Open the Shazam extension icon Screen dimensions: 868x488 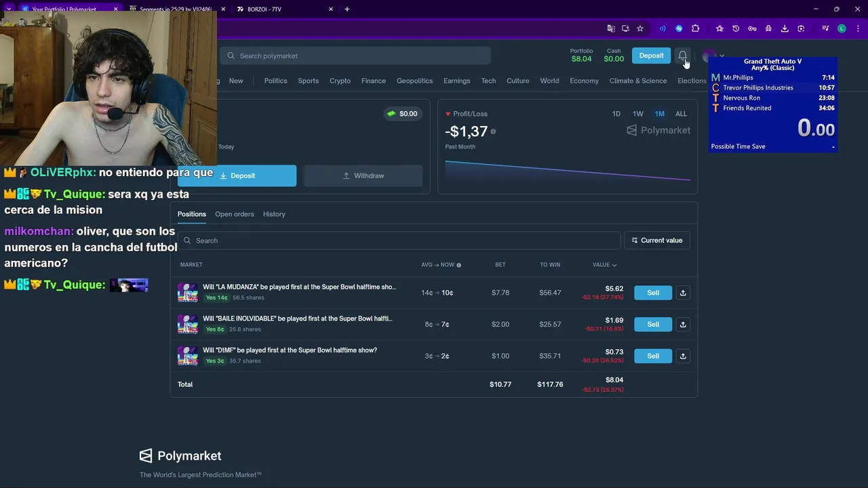coord(679,28)
